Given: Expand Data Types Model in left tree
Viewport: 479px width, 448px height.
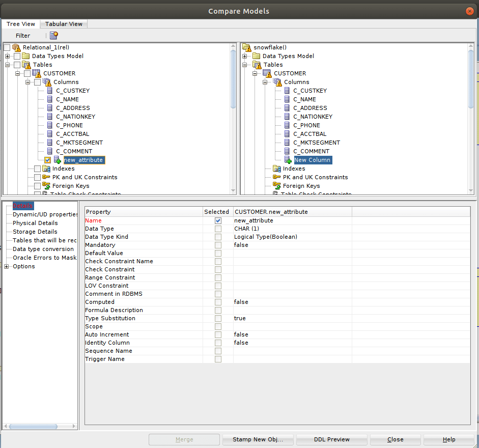Looking at the screenshot, I should 7,56.
